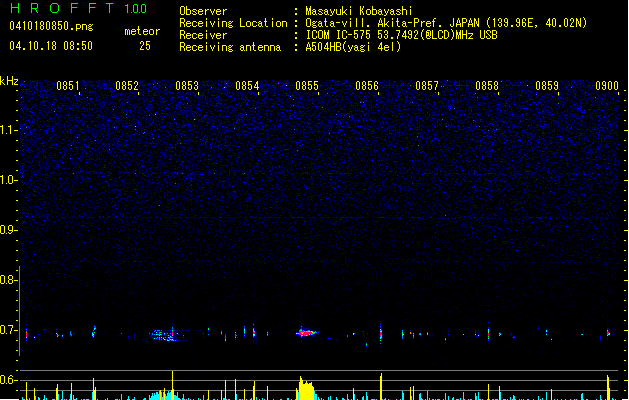Click the 0854 time marker
The width and height of the screenshot is (629, 400).
247,86
